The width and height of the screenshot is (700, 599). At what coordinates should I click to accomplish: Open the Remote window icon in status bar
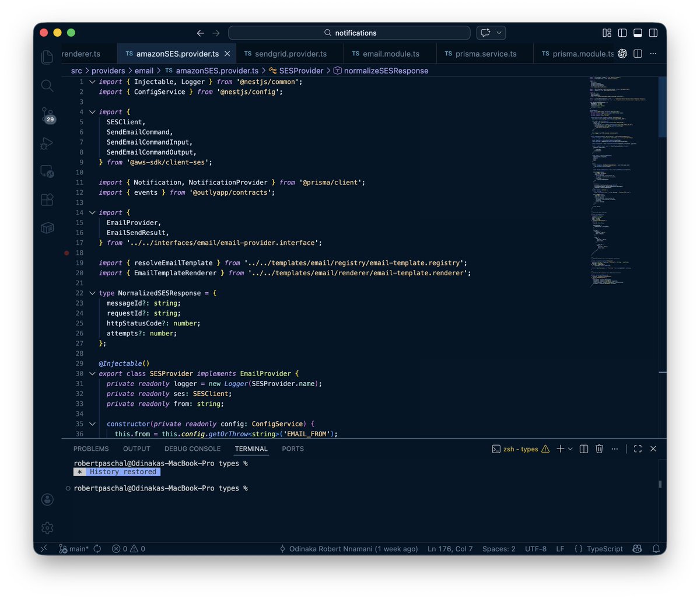point(44,549)
